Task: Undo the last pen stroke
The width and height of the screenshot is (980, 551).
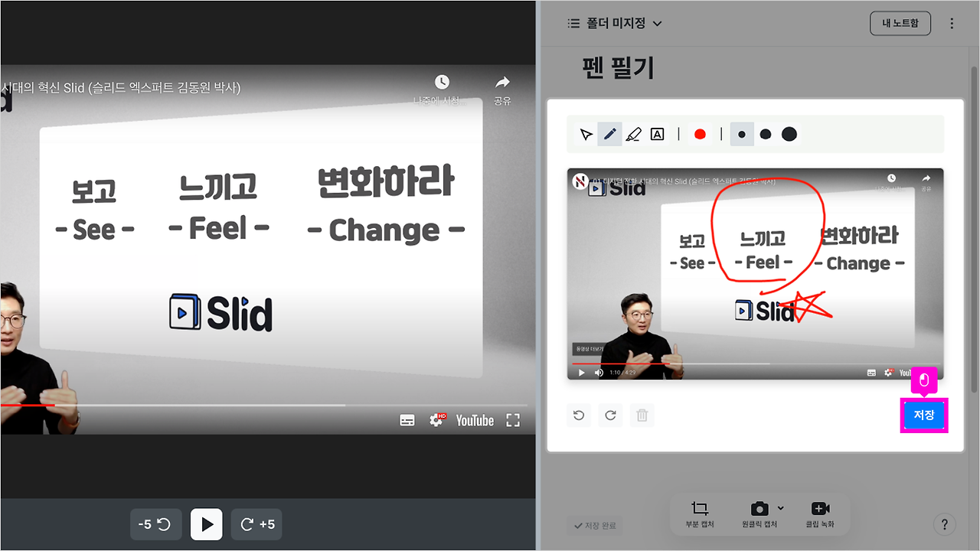Action: point(579,415)
